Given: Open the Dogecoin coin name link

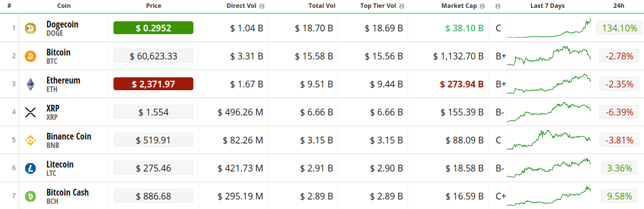Looking at the screenshot, I should click(62, 24).
